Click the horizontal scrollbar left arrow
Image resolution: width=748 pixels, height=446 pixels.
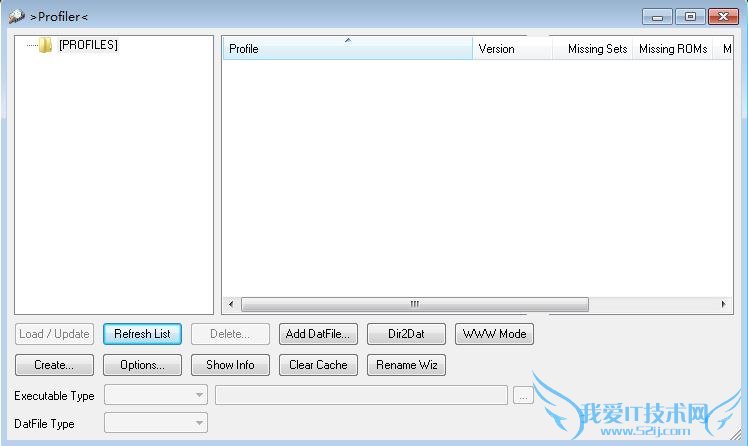pos(231,304)
